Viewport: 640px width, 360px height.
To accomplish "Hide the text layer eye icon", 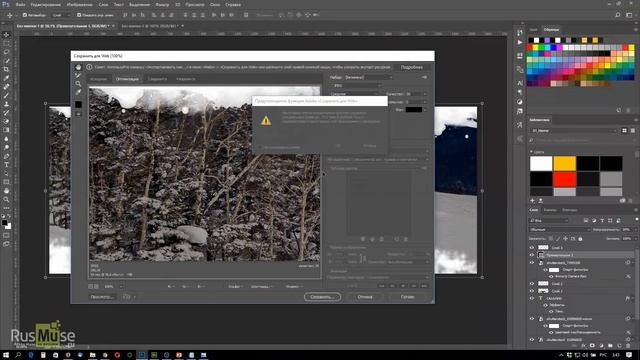I will 532,298.
